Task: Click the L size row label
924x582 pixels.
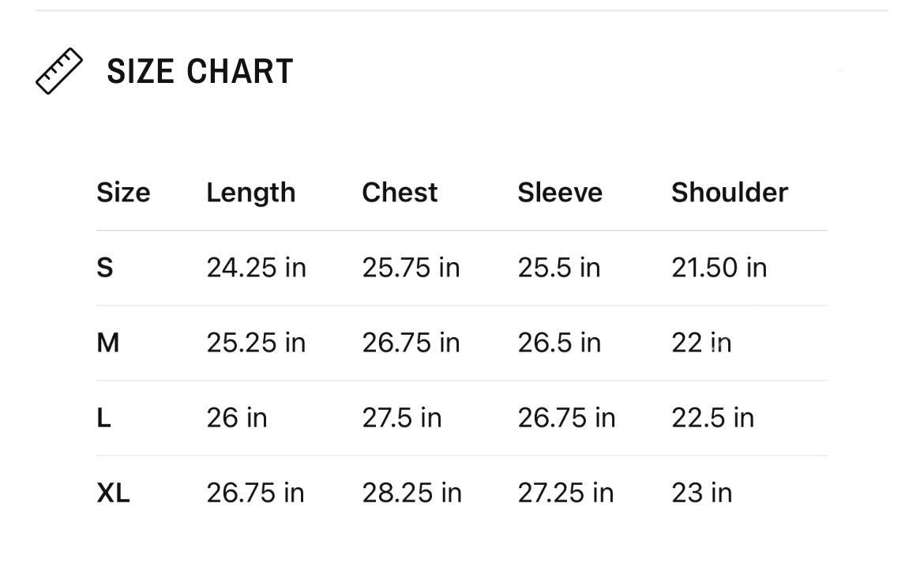Action: [x=103, y=418]
